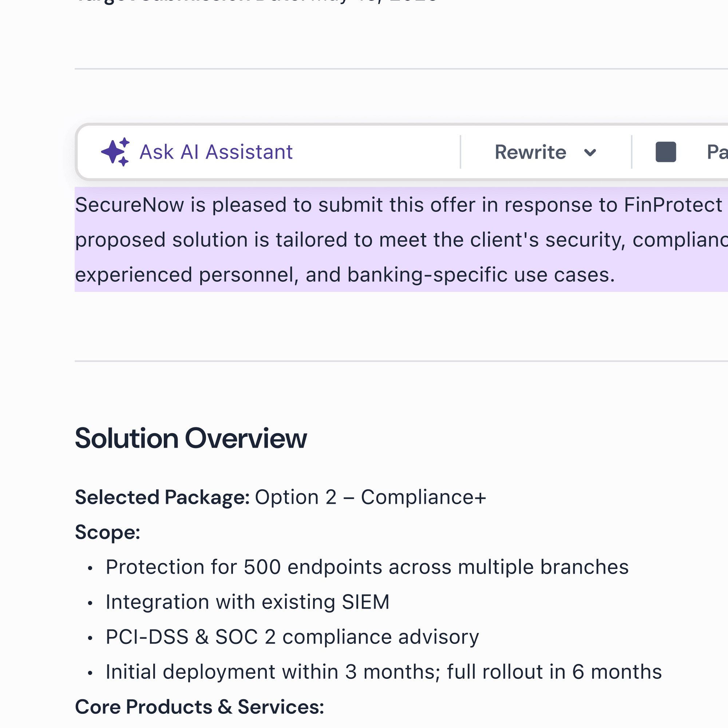The width and height of the screenshot is (728, 728).
Task: Click the Solution Overview heading
Action: [x=191, y=438]
